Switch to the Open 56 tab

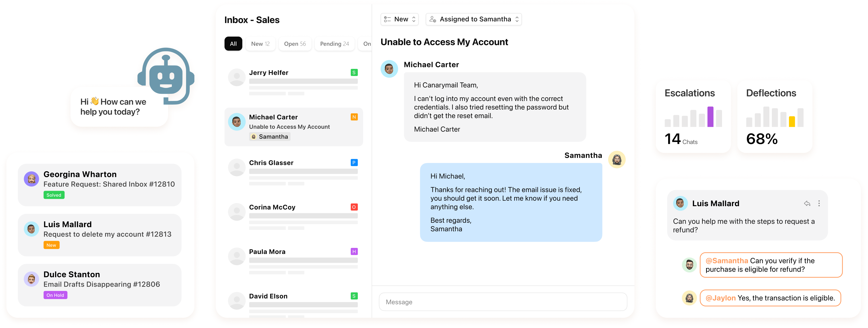(295, 44)
